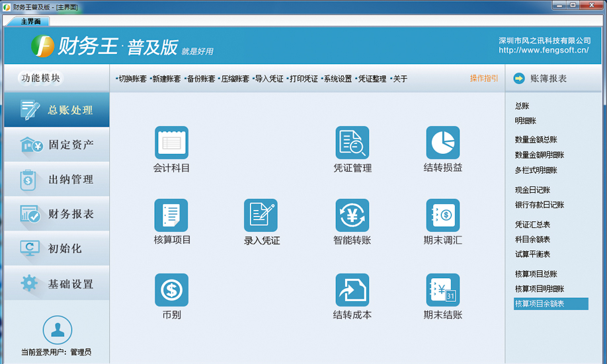The width and height of the screenshot is (607, 364).
Task: Open 系统设置 from the toolbar
Action: pos(337,79)
